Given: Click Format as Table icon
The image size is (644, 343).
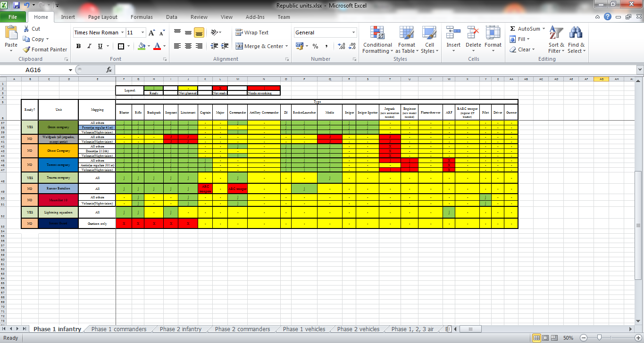Looking at the screenshot, I should point(406,33).
